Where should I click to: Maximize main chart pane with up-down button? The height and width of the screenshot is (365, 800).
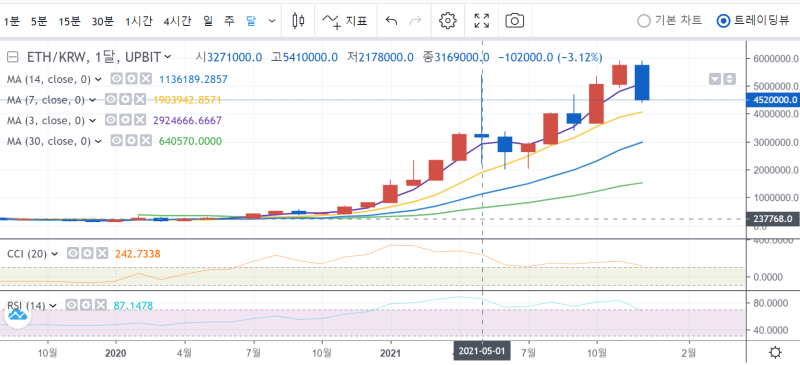[730, 79]
